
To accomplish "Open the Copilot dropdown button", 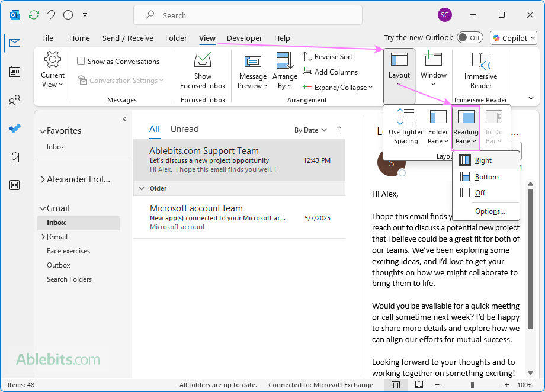I will (514, 38).
